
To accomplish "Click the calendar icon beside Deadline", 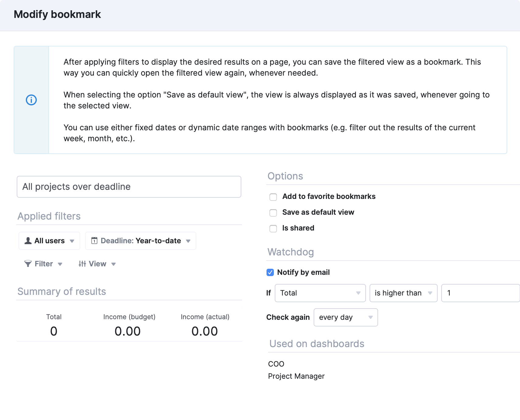I will coord(95,241).
